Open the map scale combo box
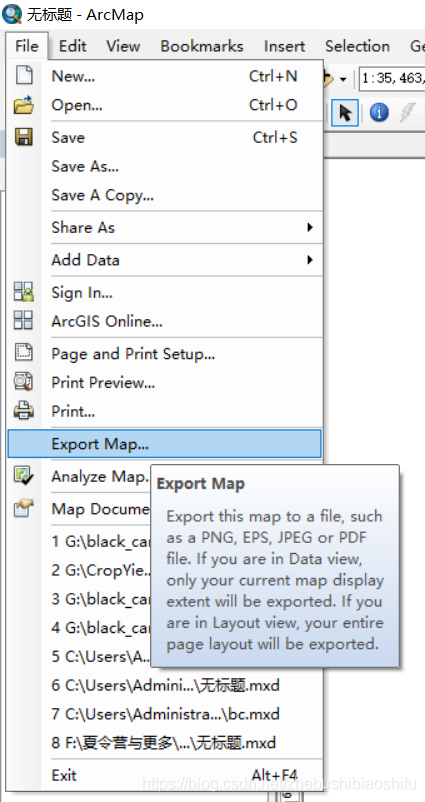The image size is (425, 802). 392,78
